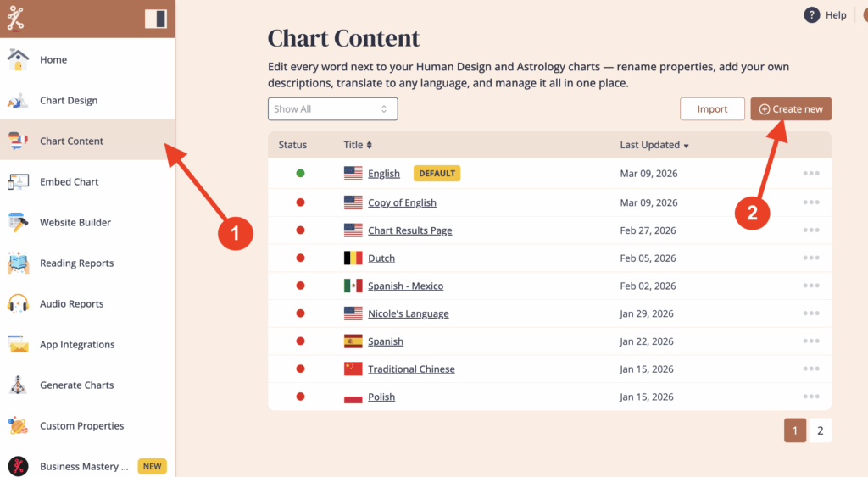
Task: Go to Custom Properties menu item
Action: 81,426
